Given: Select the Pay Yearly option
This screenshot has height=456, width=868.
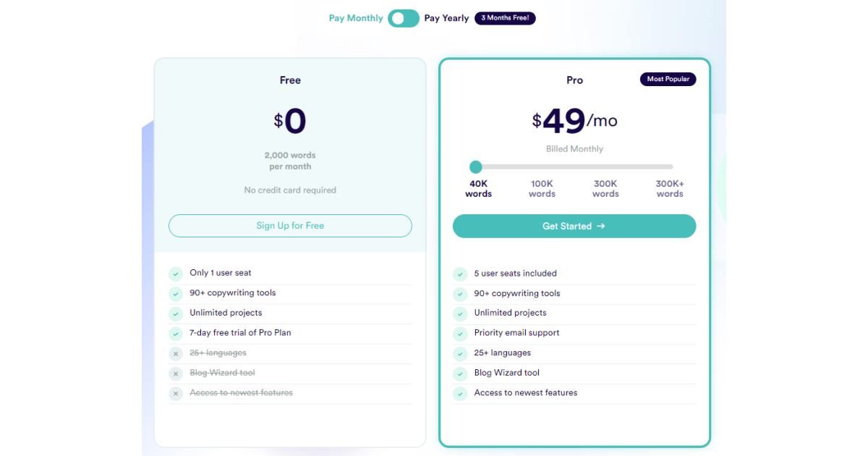Looking at the screenshot, I should pos(446,18).
